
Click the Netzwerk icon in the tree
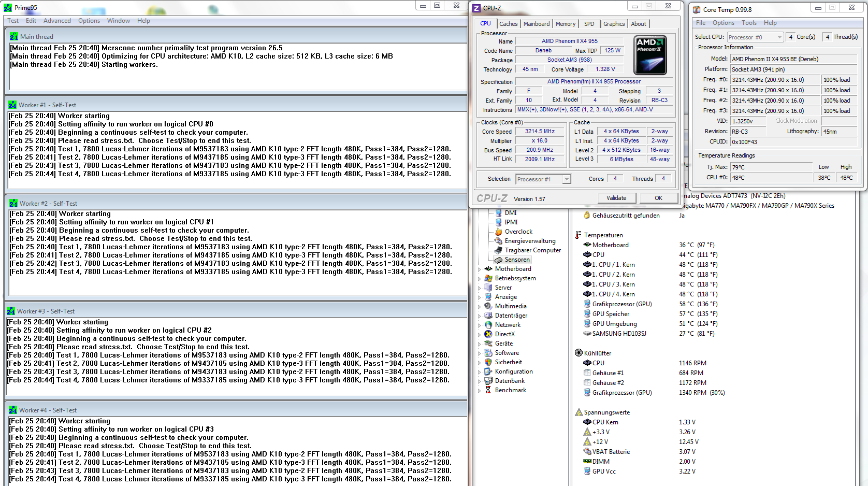tap(488, 325)
